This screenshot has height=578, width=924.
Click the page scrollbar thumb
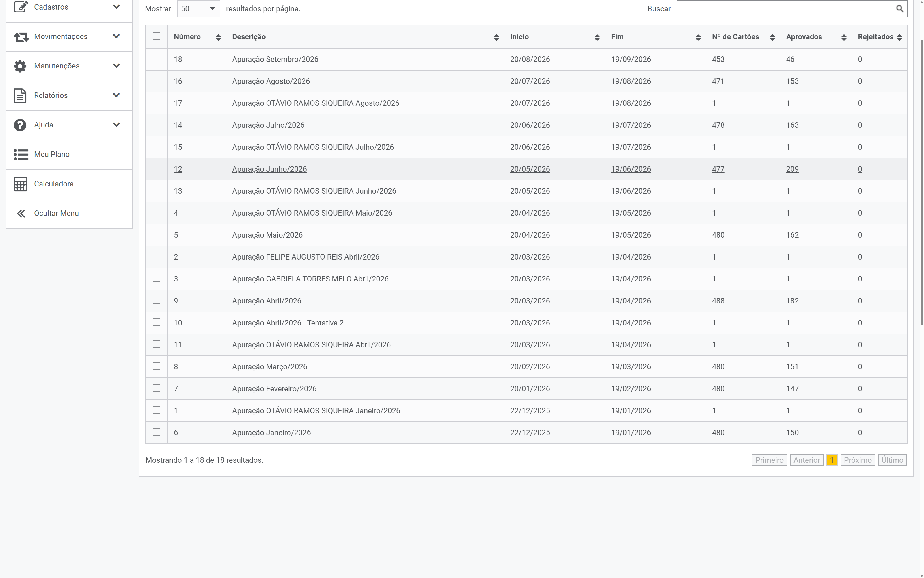[921, 182]
